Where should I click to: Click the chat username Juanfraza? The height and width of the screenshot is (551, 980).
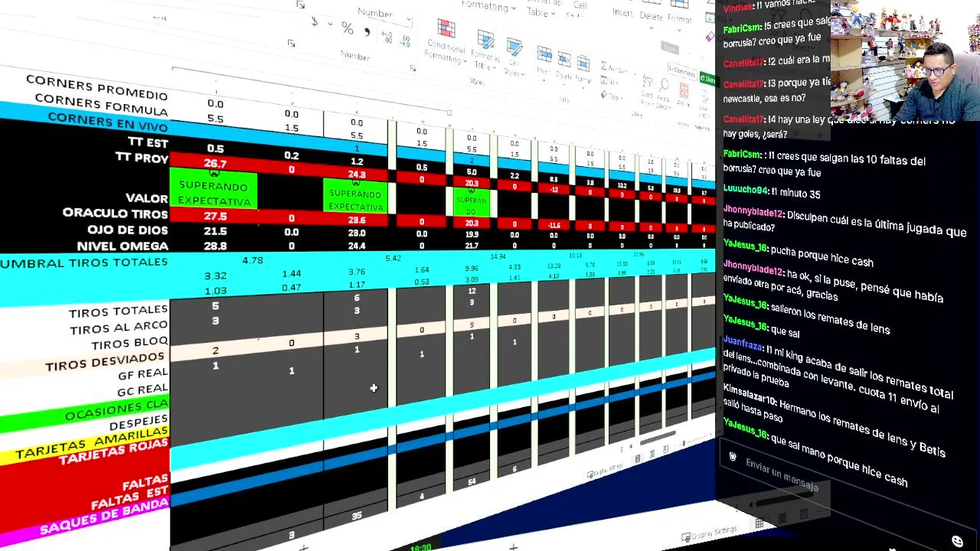point(743,344)
